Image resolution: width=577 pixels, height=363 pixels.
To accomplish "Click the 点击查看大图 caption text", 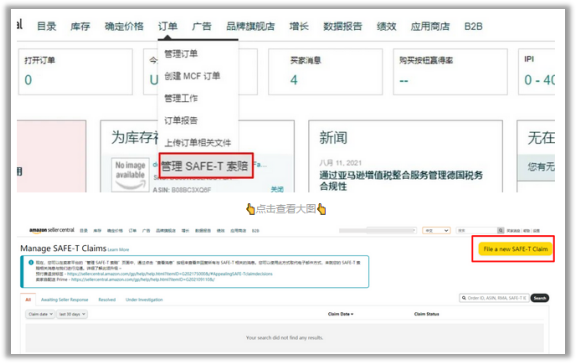I will coord(286,209).
